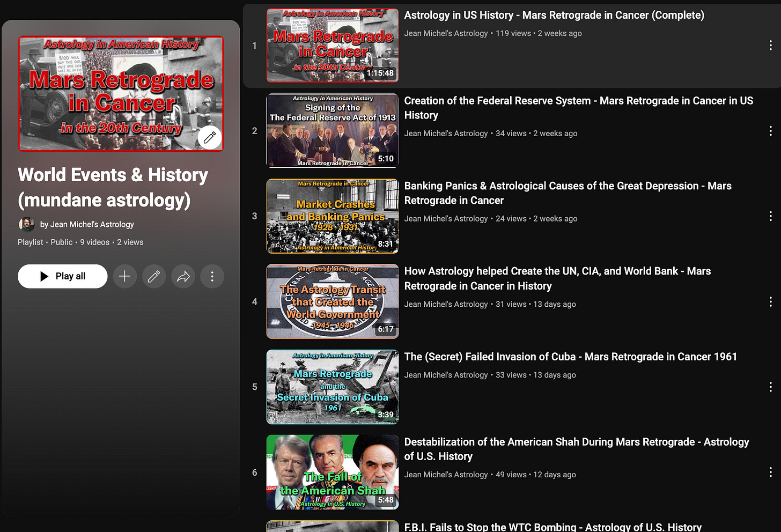Image resolution: width=781 pixels, height=532 pixels.
Task: Click the '13 days ago' text on Cuba video
Action: point(555,375)
